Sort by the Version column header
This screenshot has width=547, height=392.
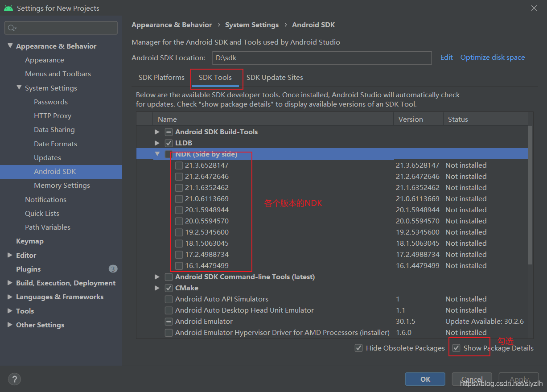[x=418, y=120]
